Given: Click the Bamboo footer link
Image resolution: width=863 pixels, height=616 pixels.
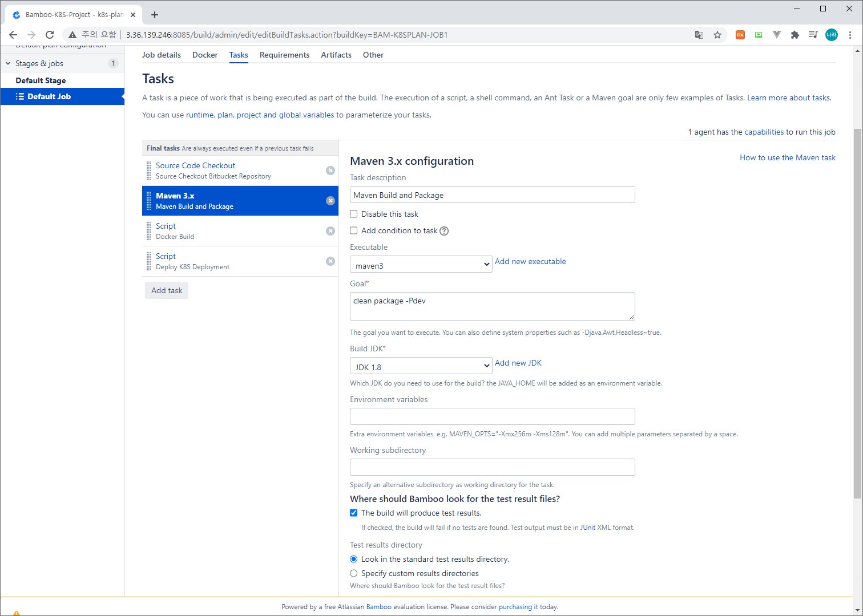Looking at the screenshot, I should pos(379,607).
